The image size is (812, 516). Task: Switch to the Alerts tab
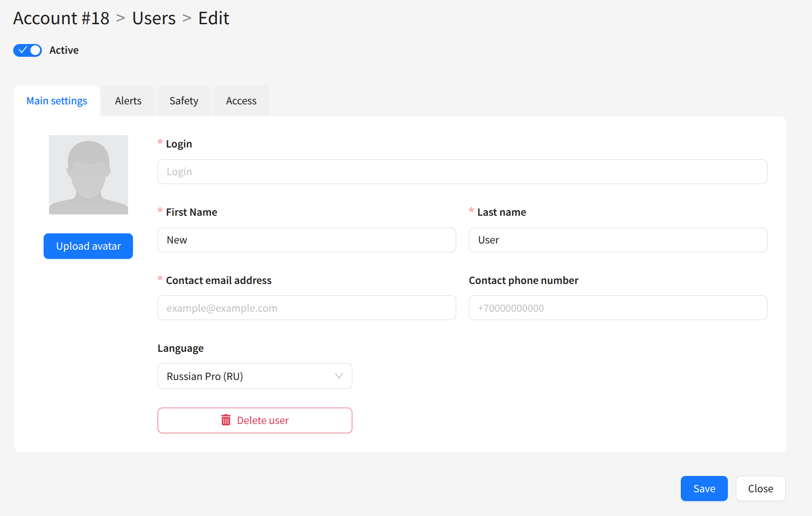coord(128,101)
